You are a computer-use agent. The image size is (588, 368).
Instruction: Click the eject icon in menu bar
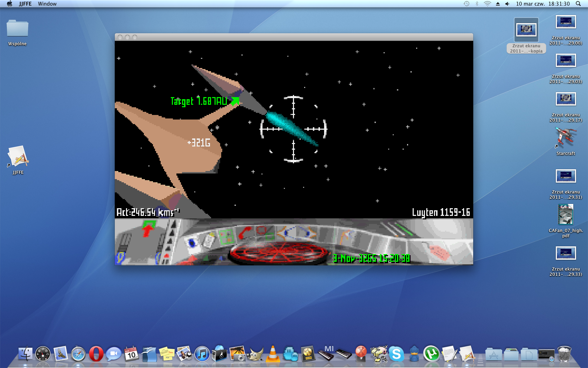[x=498, y=4]
